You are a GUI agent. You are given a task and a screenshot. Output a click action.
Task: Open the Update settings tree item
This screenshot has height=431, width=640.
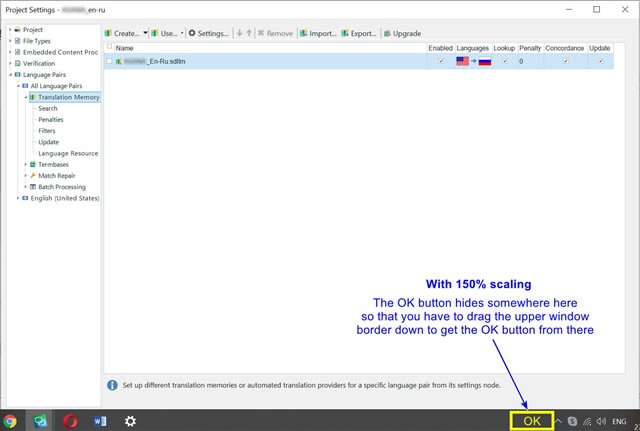click(49, 142)
